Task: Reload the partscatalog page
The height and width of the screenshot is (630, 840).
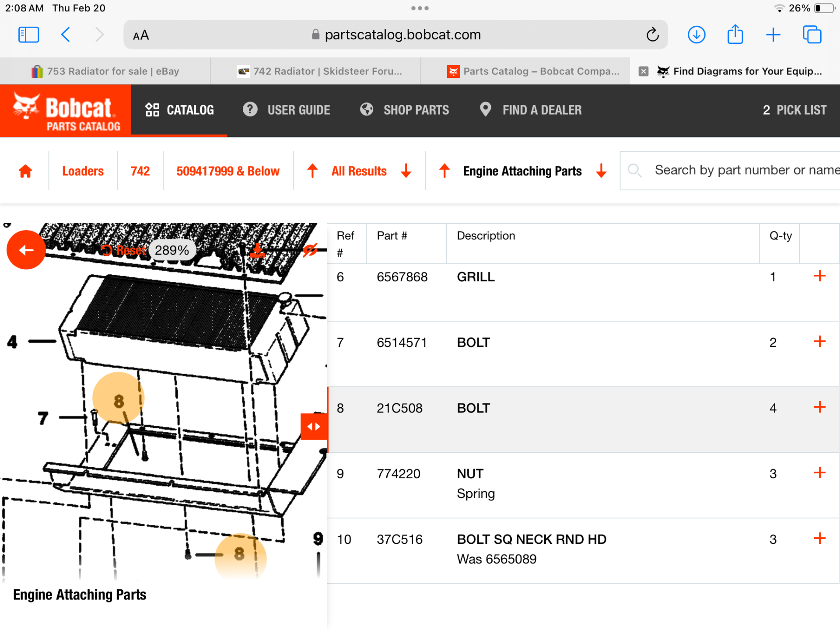Action: (652, 35)
